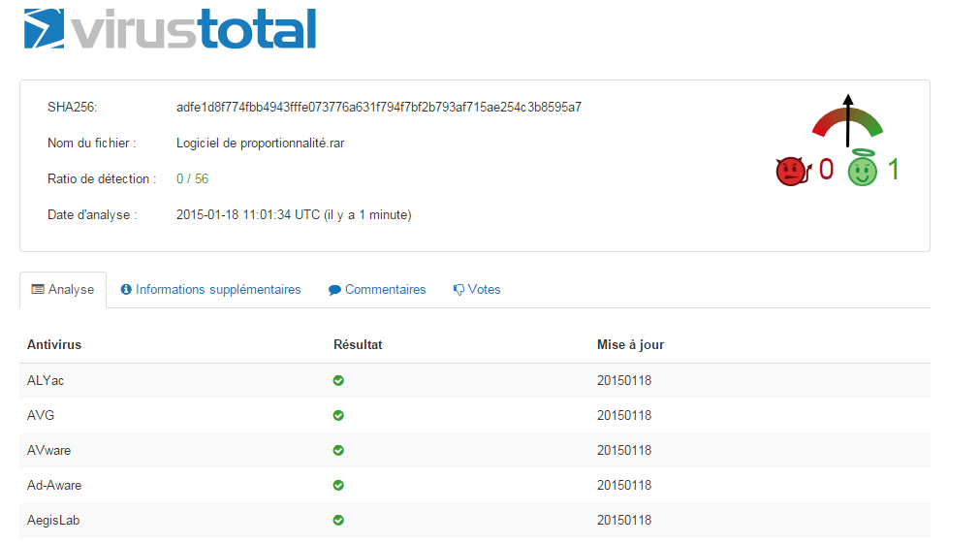Switch to the Commentaires tab
This screenshot has height=544, width=980.
[377, 290]
